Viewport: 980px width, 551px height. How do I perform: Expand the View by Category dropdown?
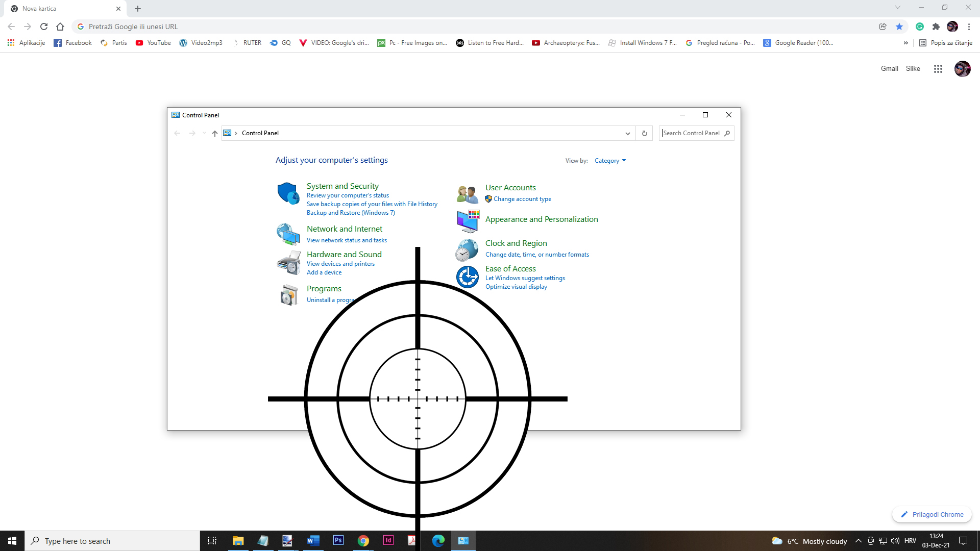pos(610,161)
